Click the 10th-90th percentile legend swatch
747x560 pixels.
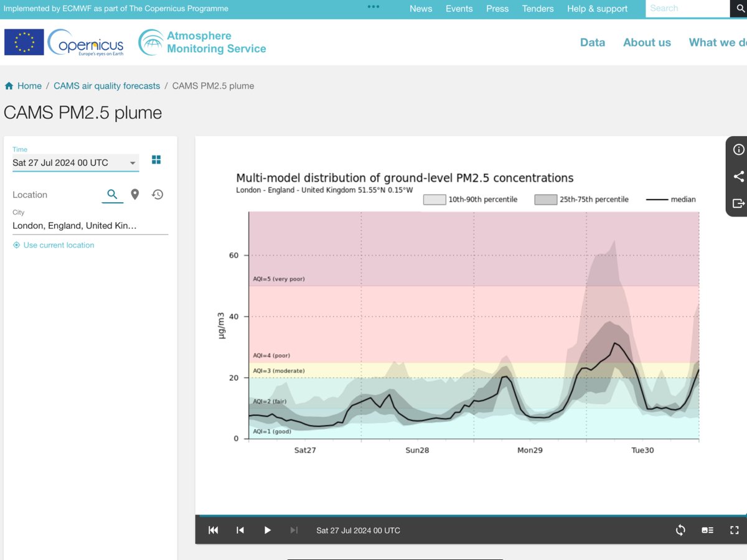[435, 200]
